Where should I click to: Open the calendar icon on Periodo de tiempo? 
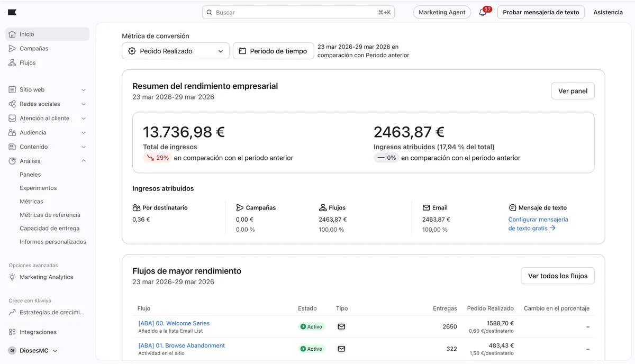point(242,51)
